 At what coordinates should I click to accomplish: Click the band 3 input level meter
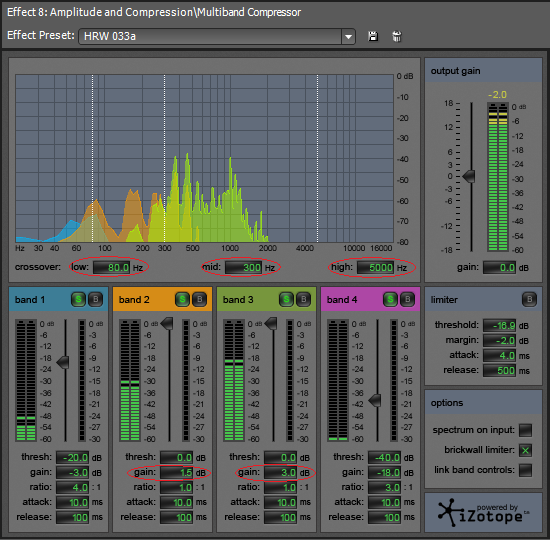[234, 380]
